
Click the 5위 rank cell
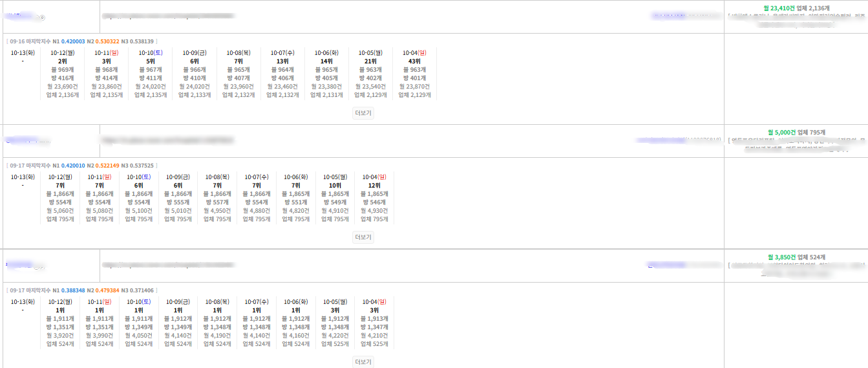(x=151, y=61)
